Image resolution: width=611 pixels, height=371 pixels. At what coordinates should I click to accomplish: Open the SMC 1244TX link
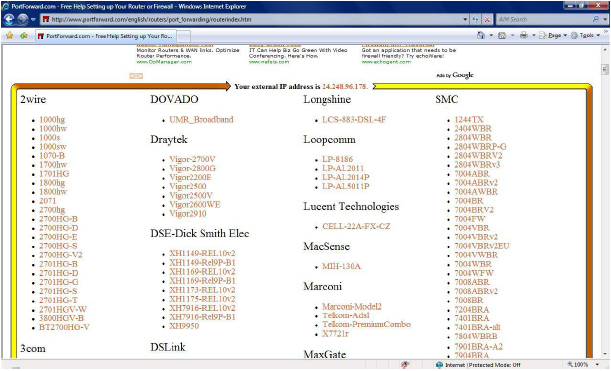(469, 120)
